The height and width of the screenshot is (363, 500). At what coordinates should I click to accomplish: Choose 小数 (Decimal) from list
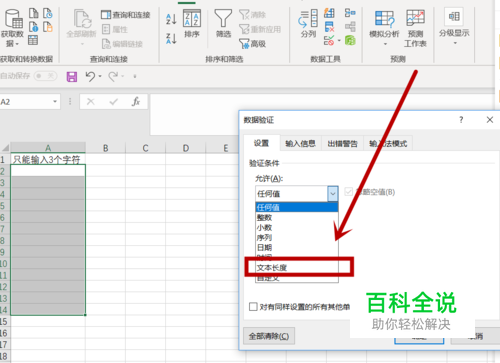[297, 227]
